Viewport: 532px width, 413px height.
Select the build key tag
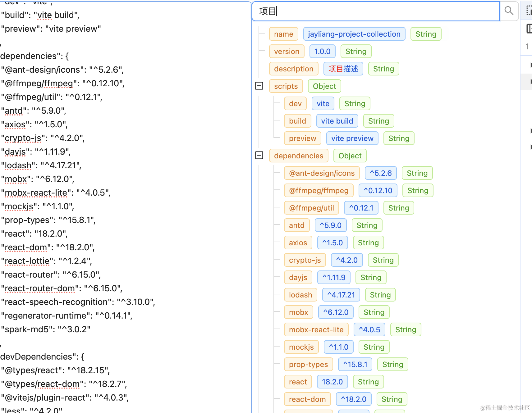tap(297, 121)
